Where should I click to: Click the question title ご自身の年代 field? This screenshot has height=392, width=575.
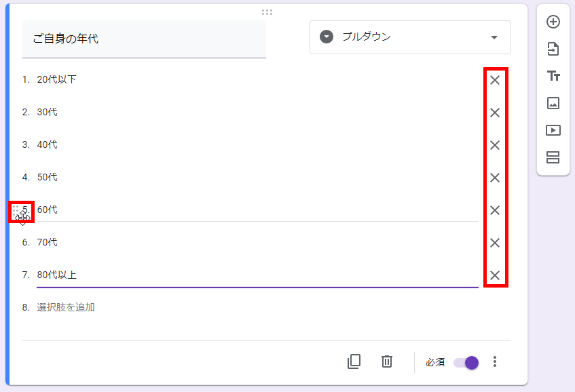tap(144, 39)
